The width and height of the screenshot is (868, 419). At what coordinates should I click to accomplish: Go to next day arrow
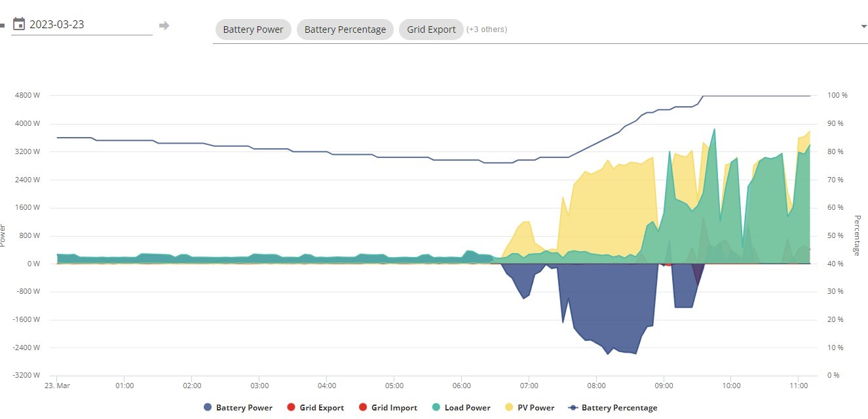click(x=164, y=26)
